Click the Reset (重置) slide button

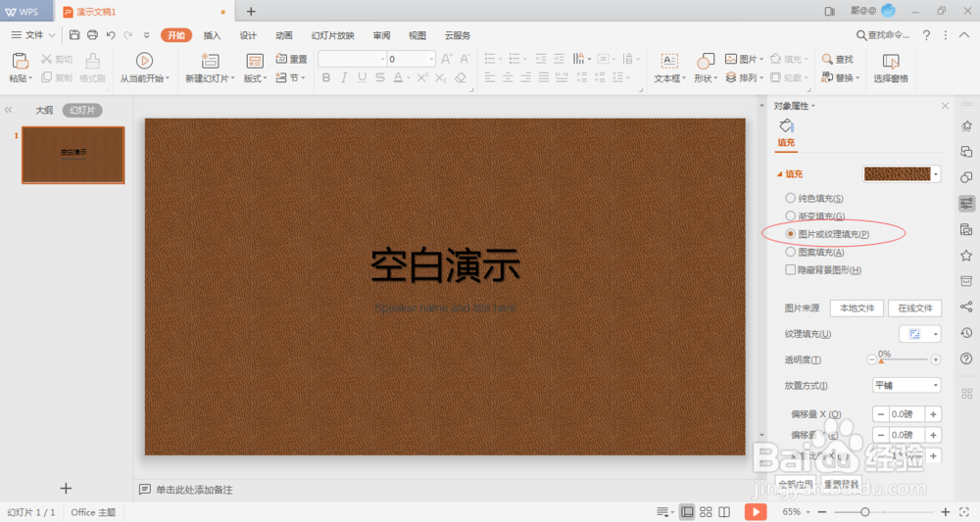291,59
